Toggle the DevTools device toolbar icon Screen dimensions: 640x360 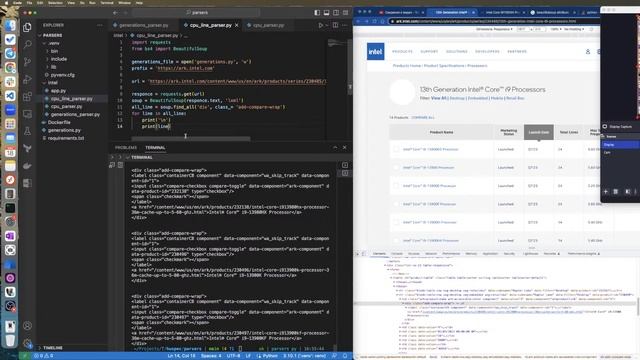364,253
